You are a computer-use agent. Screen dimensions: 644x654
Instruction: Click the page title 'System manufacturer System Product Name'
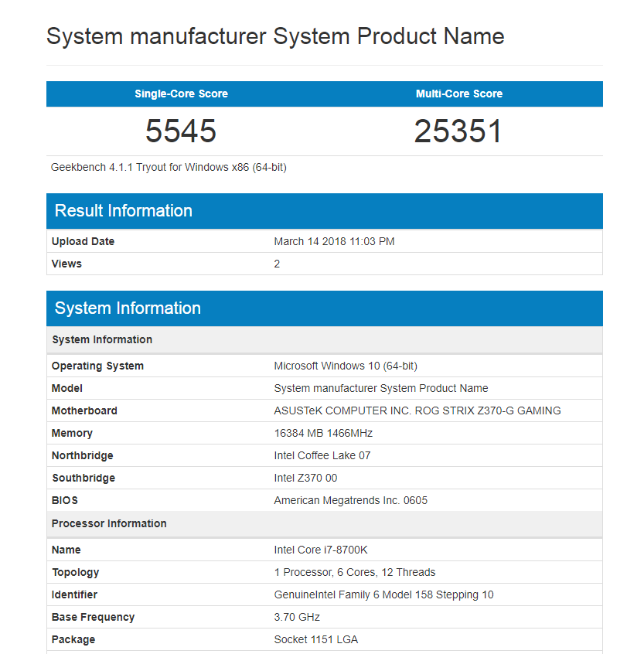point(275,36)
